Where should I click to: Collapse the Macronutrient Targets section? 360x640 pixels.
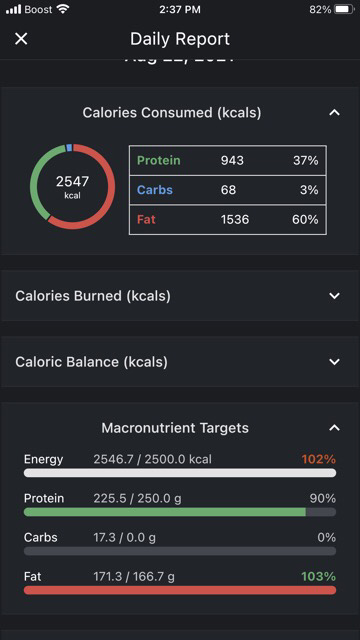point(334,428)
